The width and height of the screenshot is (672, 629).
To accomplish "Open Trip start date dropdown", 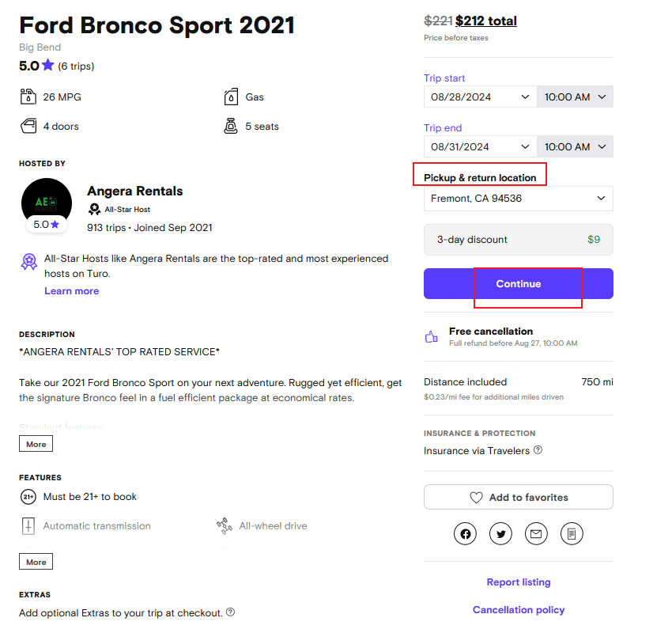I will [480, 97].
